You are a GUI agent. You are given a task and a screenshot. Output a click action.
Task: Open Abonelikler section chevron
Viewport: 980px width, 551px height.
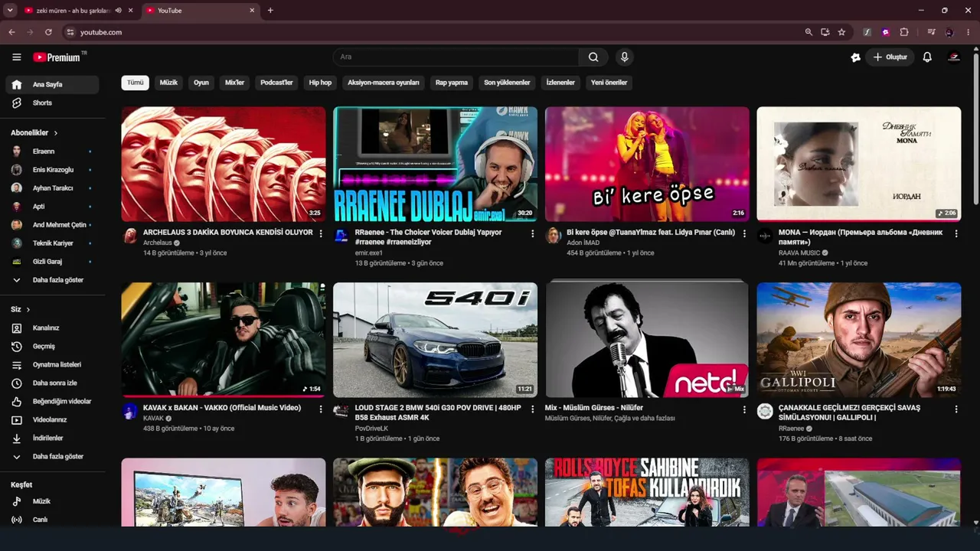[56, 132]
